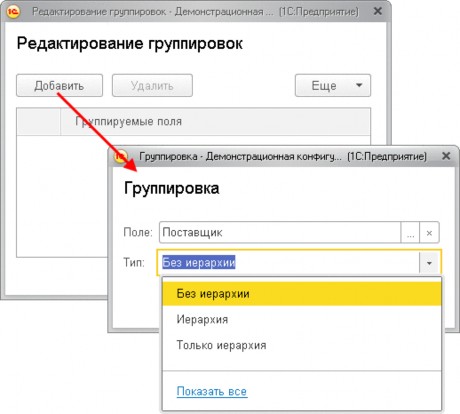The height and width of the screenshot is (414, 460).
Task: Close the Группировка dialog window
Action: point(446,156)
